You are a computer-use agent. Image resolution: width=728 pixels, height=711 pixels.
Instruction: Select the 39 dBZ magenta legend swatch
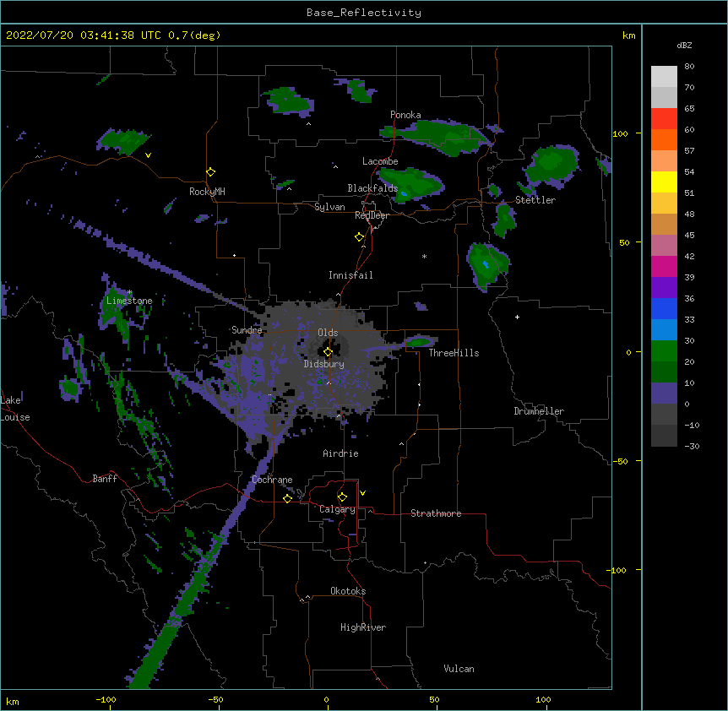click(664, 266)
